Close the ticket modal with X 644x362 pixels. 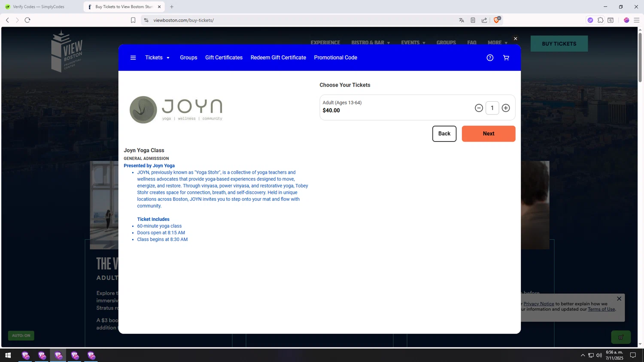pyautogui.click(x=516, y=39)
